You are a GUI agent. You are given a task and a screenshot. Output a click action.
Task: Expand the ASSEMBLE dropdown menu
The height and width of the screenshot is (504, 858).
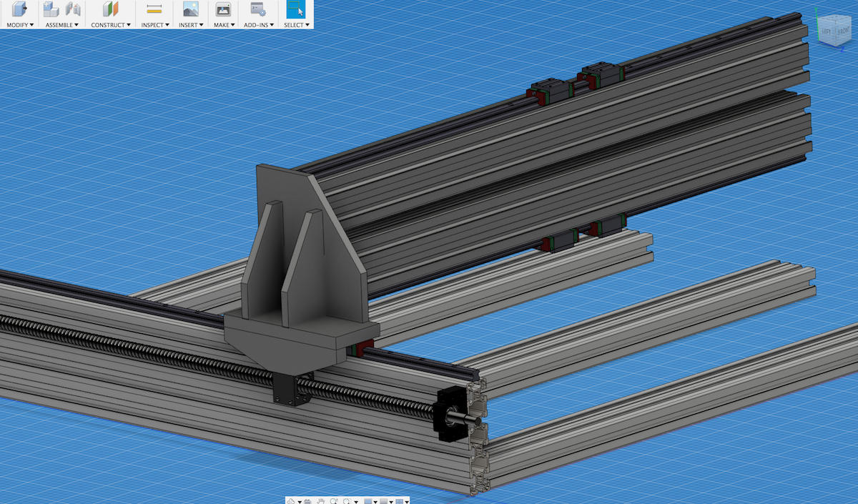[61, 25]
